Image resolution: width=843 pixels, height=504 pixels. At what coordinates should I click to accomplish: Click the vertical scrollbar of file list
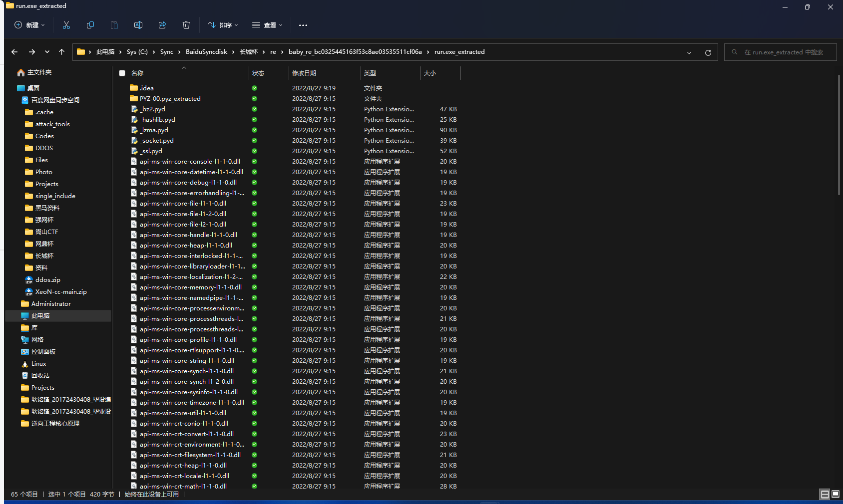coord(839,135)
